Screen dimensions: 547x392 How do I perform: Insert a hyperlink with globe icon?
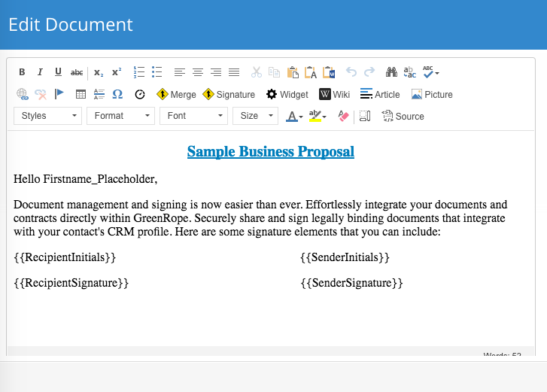pos(23,94)
